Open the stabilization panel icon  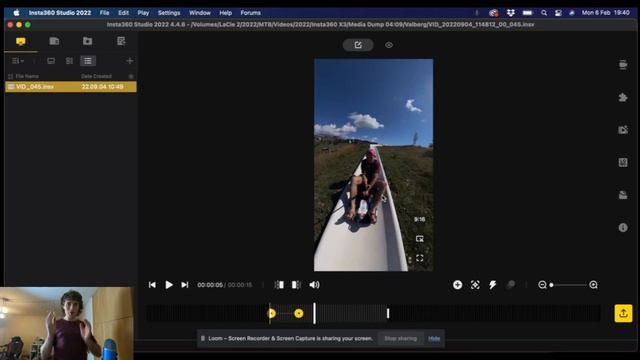pos(623,64)
